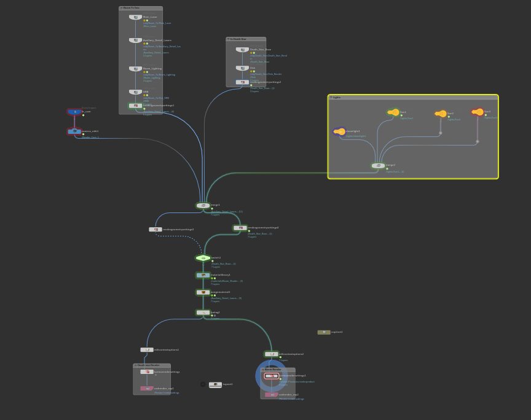531x420 pixels.
Task: Click the dot on the Sun2 wire
Action: coord(441,133)
